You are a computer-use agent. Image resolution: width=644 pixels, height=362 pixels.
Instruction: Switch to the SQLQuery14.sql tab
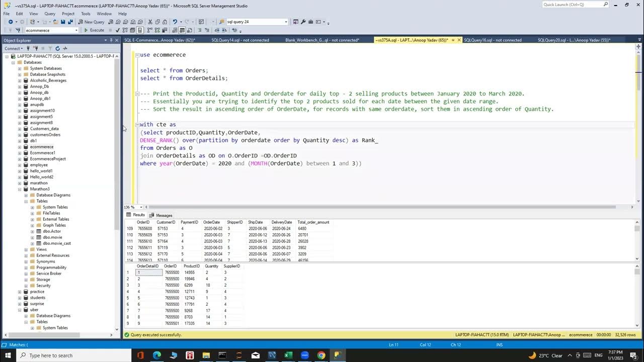pyautogui.click(x=240, y=40)
